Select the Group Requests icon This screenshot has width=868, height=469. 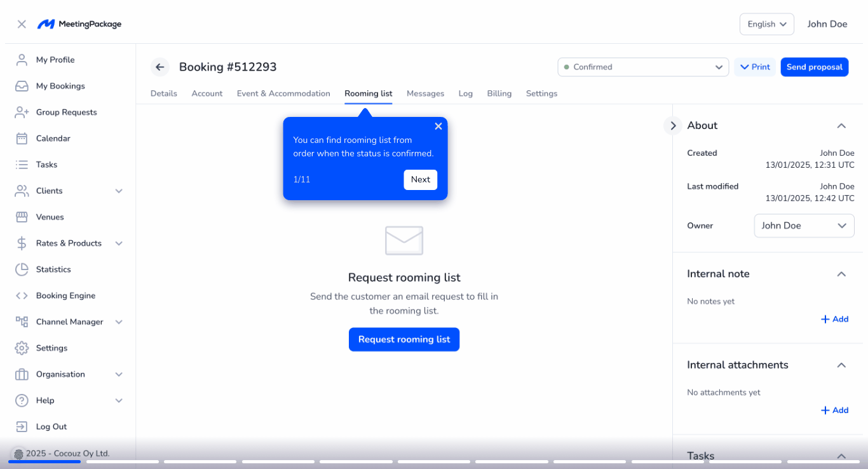click(x=22, y=112)
